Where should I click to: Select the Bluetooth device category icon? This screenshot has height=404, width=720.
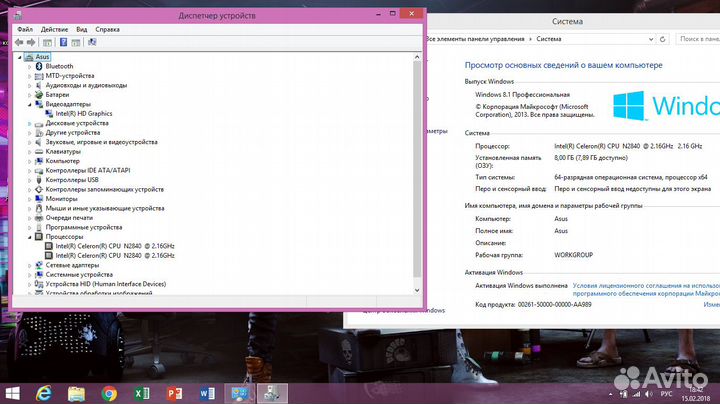pos(39,66)
